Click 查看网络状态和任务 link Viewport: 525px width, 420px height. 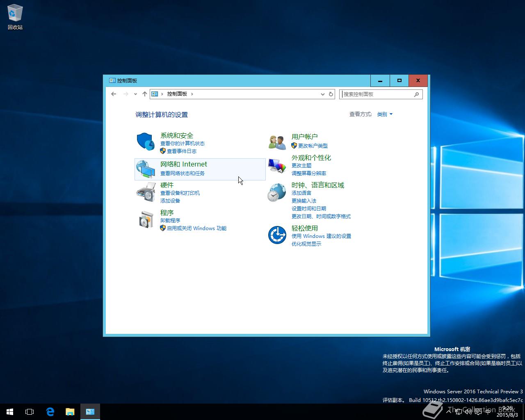[183, 173]
